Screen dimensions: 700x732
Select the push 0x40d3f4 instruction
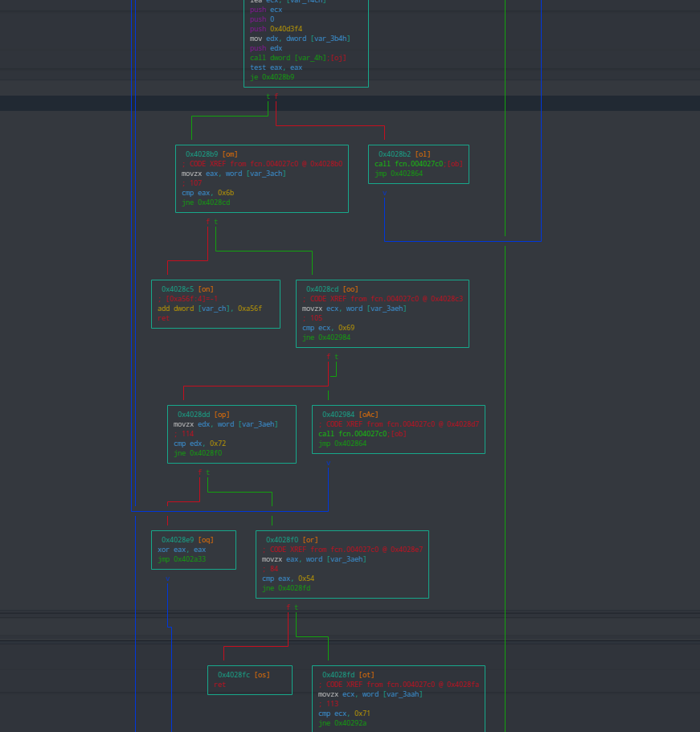(x=276, y=29)
